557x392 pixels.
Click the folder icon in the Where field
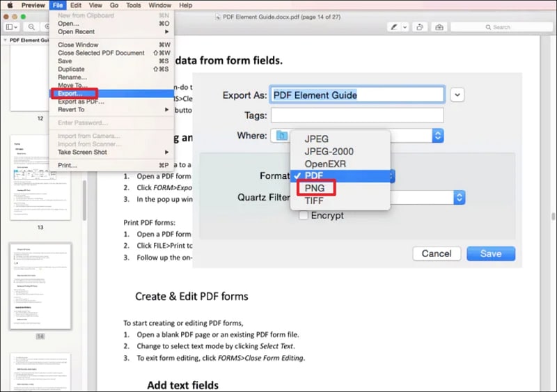pos(282,135)
